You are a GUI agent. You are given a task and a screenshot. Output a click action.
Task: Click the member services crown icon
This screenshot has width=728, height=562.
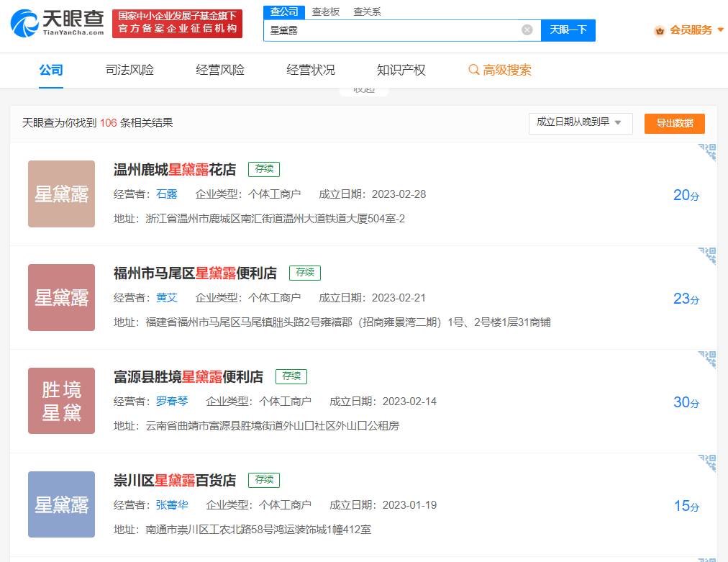659,30
